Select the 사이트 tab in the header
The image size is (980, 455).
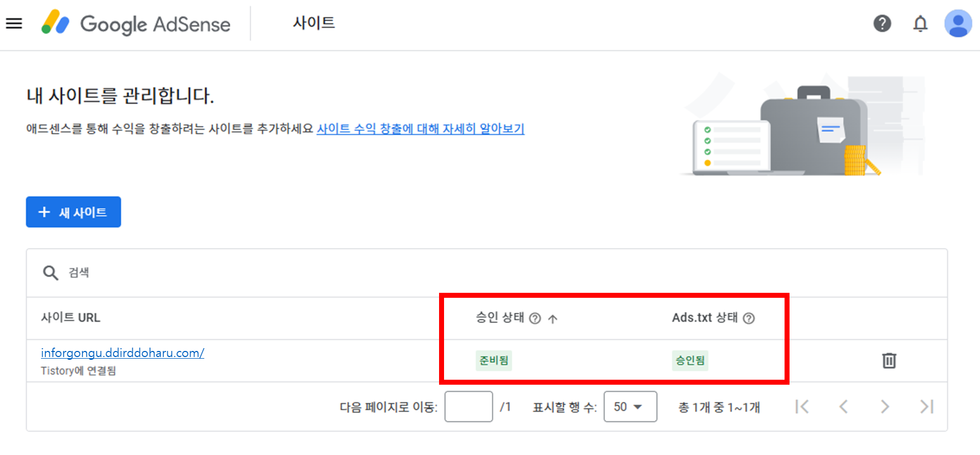coord(313,23)
